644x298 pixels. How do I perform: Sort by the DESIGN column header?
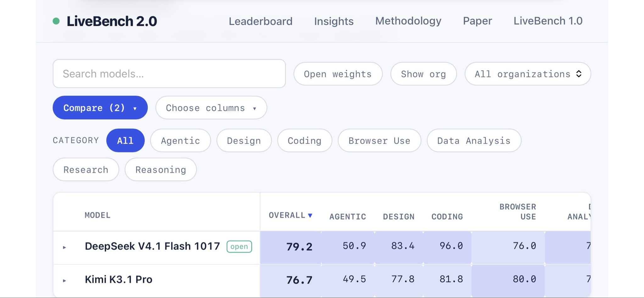(x=398, y=216)
